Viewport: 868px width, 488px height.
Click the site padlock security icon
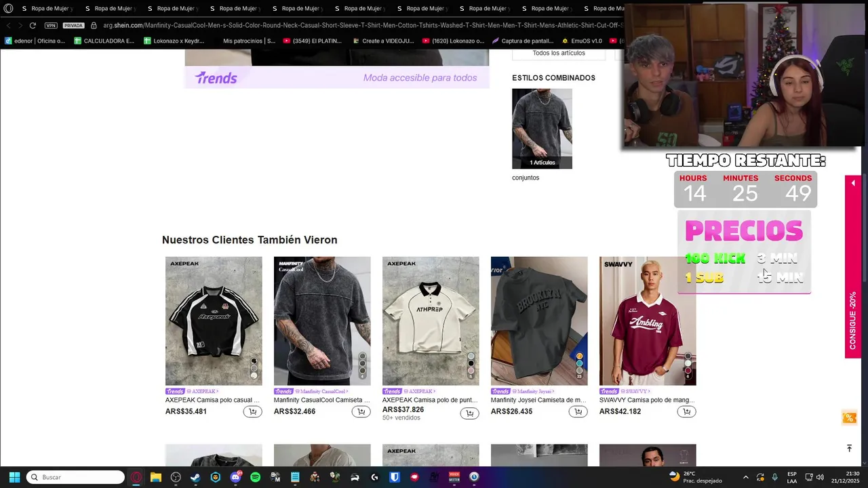pyautogui.click(x=94, y=25)
